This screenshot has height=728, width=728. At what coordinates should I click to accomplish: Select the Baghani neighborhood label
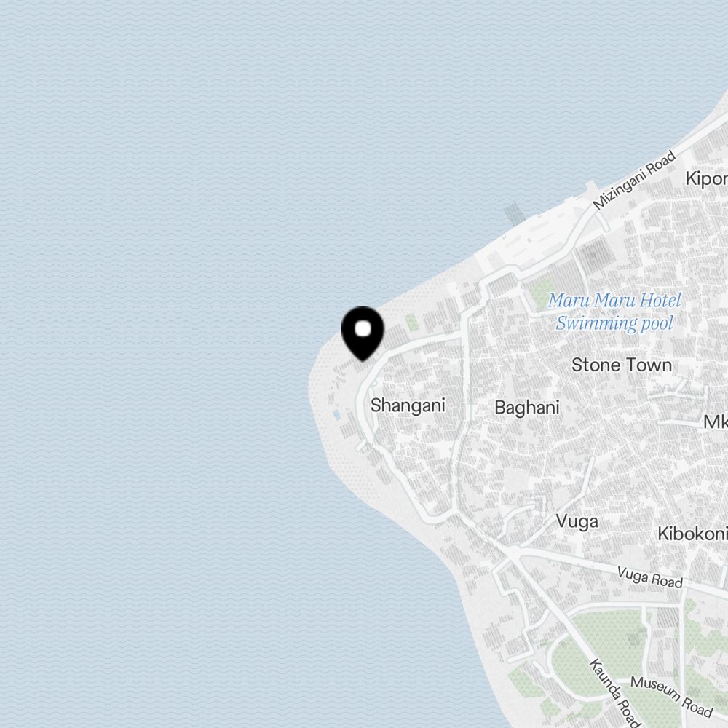527,408
